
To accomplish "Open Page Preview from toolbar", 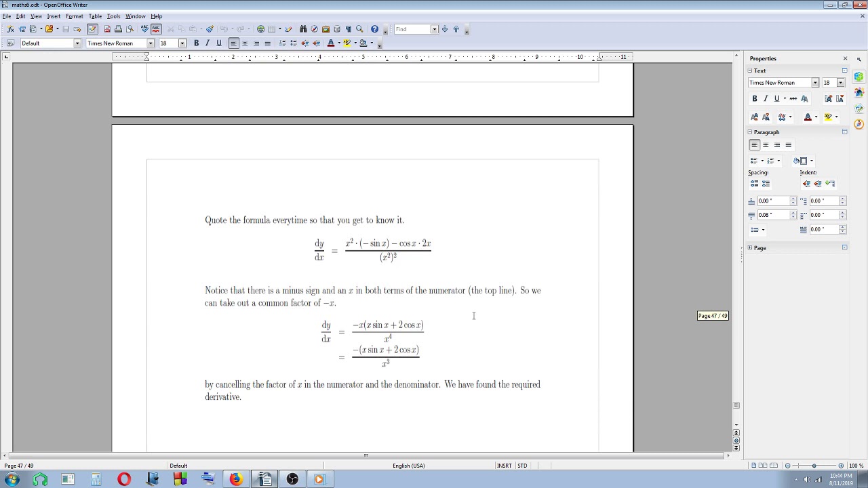I will pyautogui.click(x=130, y=29).
